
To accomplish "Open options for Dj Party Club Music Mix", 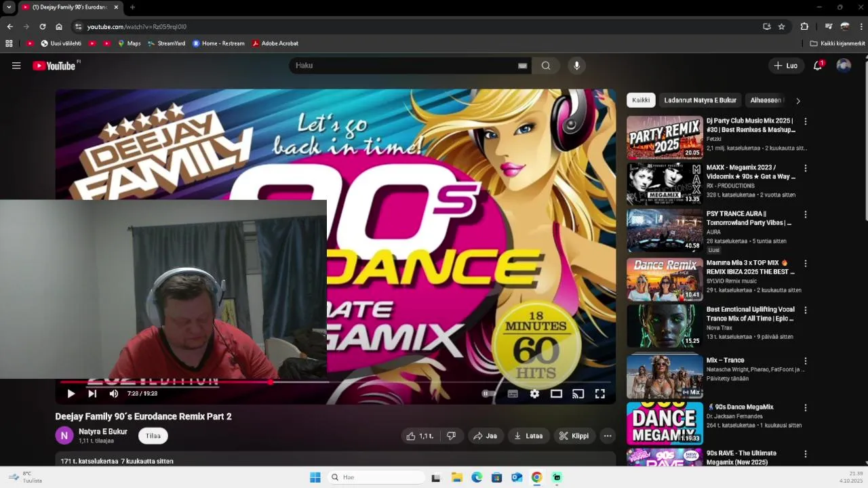I will tap(806, 121).
